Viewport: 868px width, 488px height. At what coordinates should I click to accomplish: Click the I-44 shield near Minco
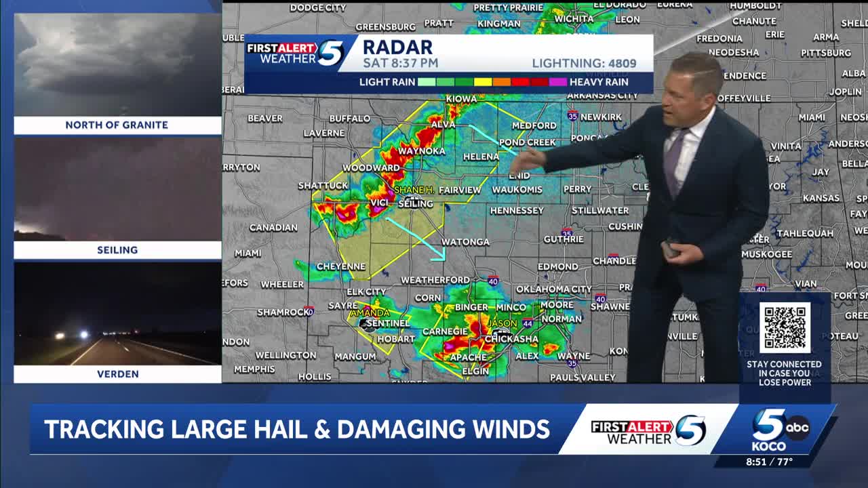(x=528, y=324)
